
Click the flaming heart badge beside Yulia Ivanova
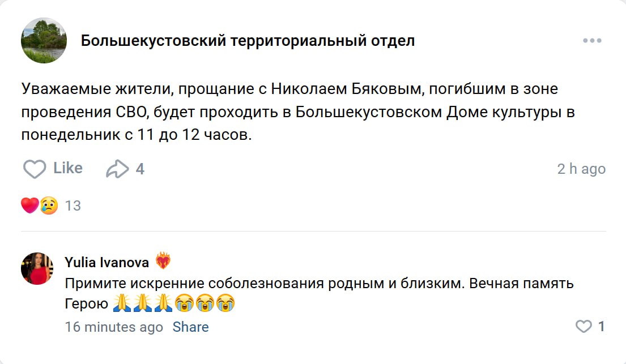tap(163, 262)
